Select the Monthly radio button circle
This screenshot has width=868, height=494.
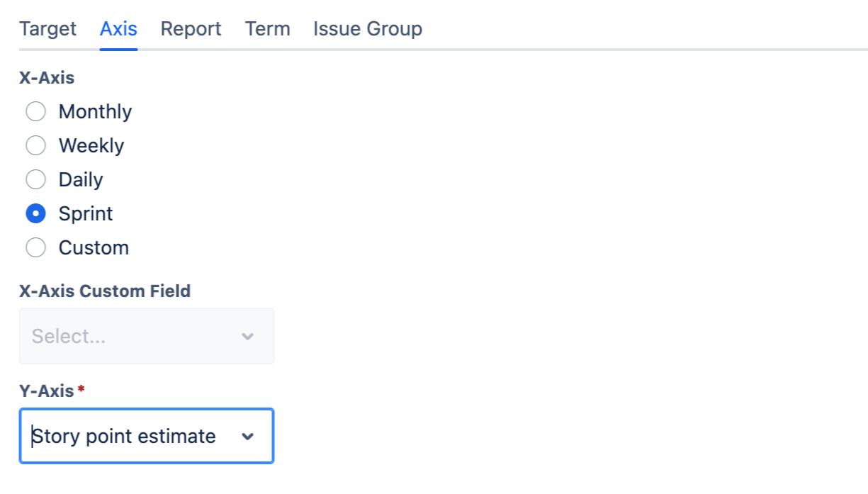36,112
